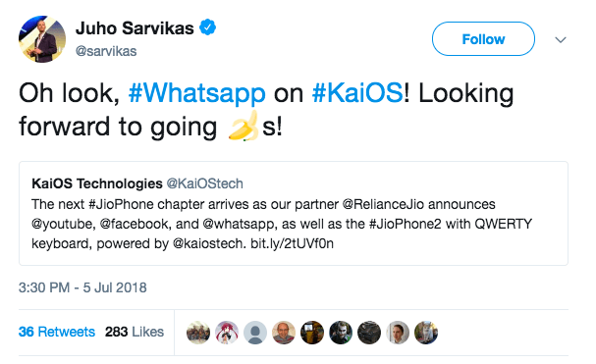Open the quoted KaiOS Technologies tweet
Viewport: 596px width, 364px height.
[x=294, y=213]
